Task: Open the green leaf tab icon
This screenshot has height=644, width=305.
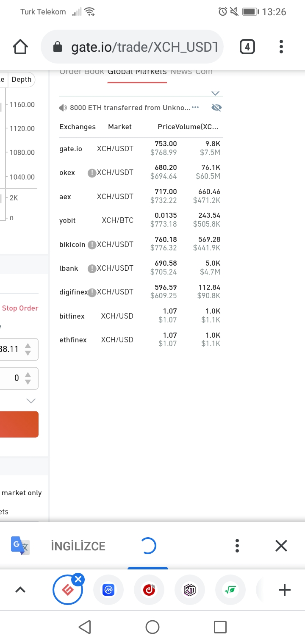Action: pos(230,590)
